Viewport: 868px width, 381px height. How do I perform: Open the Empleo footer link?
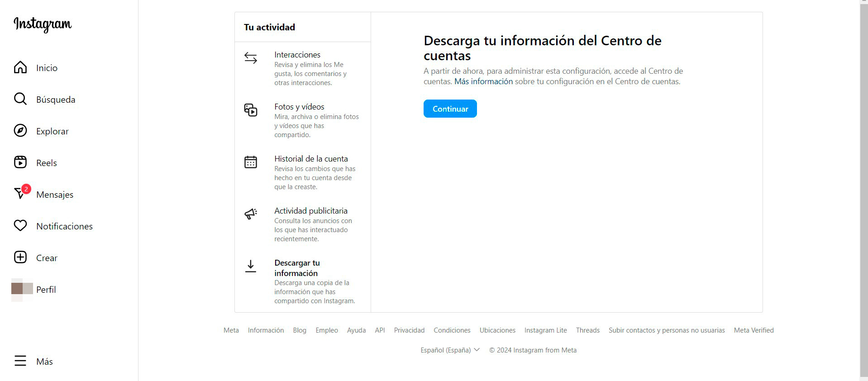click(x=327, y=330)
